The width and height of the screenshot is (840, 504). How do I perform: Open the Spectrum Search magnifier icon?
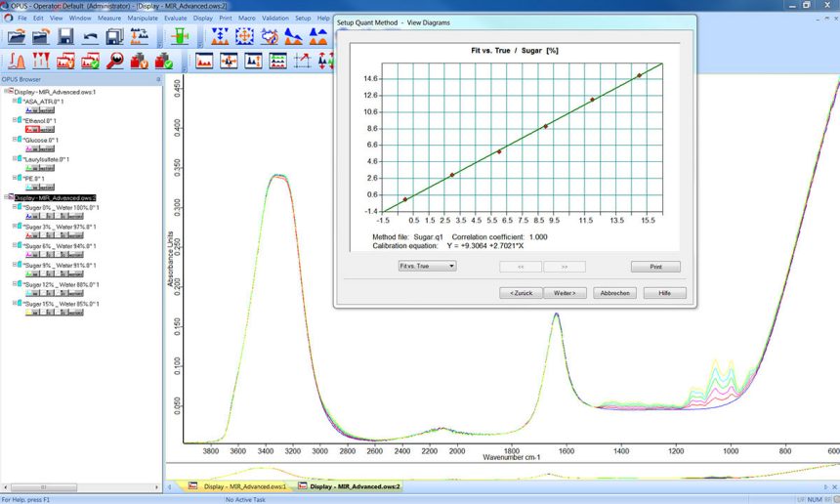click(114, 61)
